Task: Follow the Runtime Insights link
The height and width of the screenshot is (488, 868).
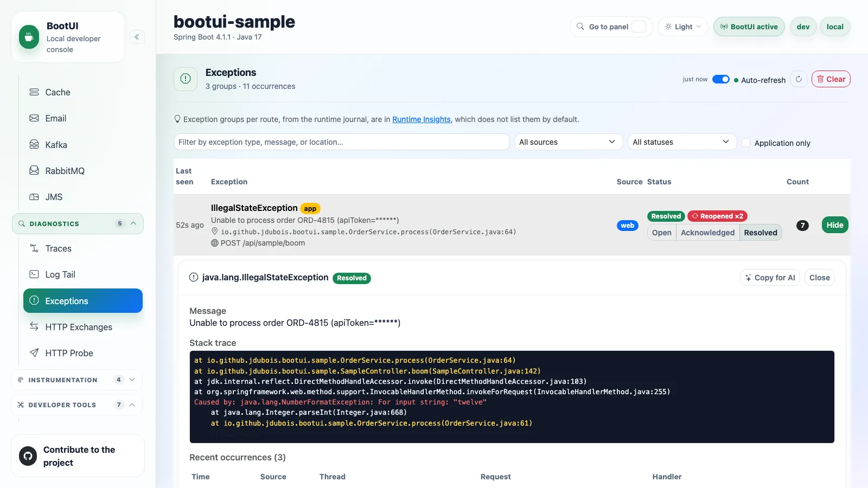Action: [x=422, y=119]
